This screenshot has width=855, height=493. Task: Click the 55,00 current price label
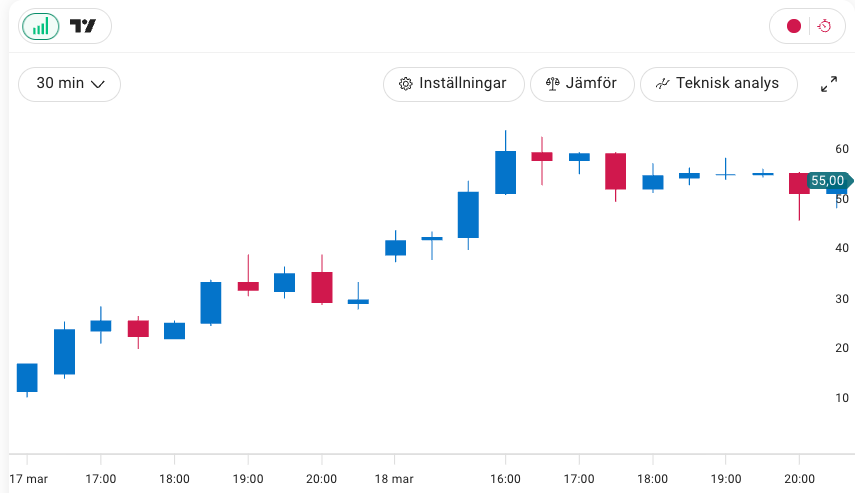coord(828,181)
